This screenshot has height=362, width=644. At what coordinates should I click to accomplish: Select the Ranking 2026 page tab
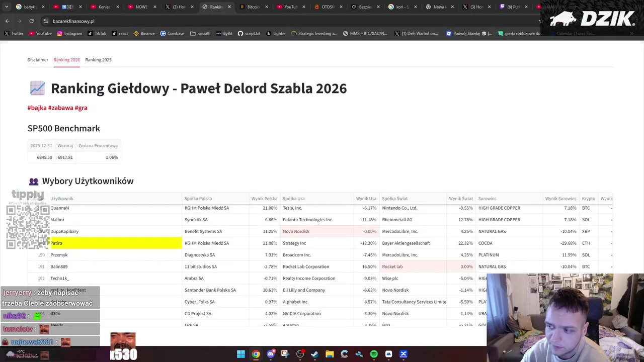click(x=67, y=60)
